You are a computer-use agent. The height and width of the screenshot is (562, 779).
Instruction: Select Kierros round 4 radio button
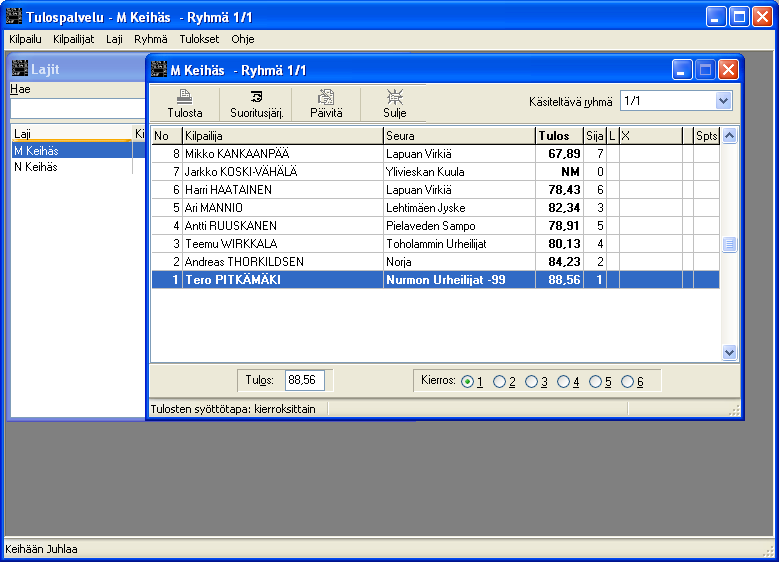[x=563, y=382]
